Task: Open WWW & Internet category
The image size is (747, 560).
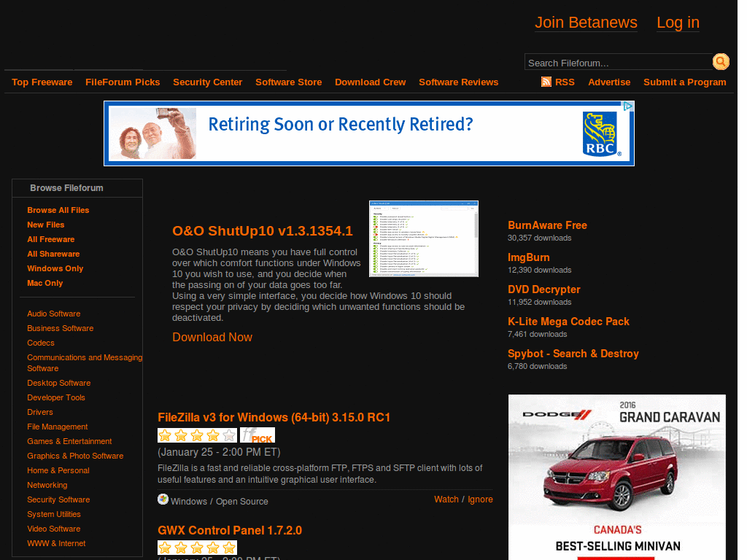Action: coord(56,543)
